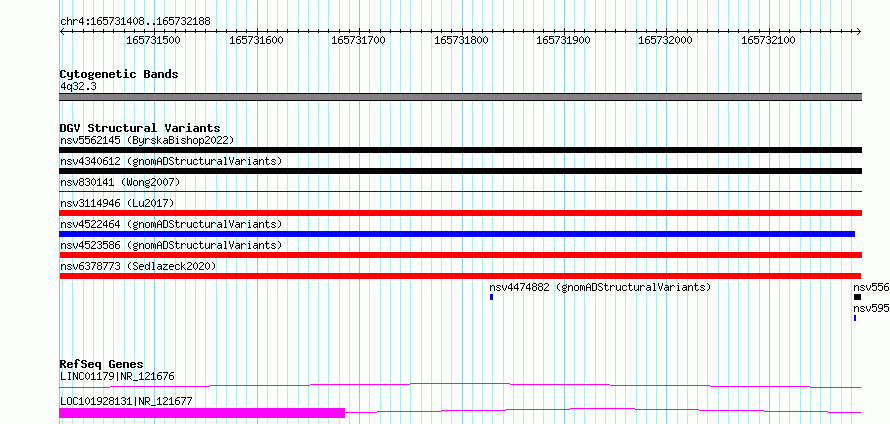Click the small black marker under nsv556
890x424 pixels.
coord(857,297)
